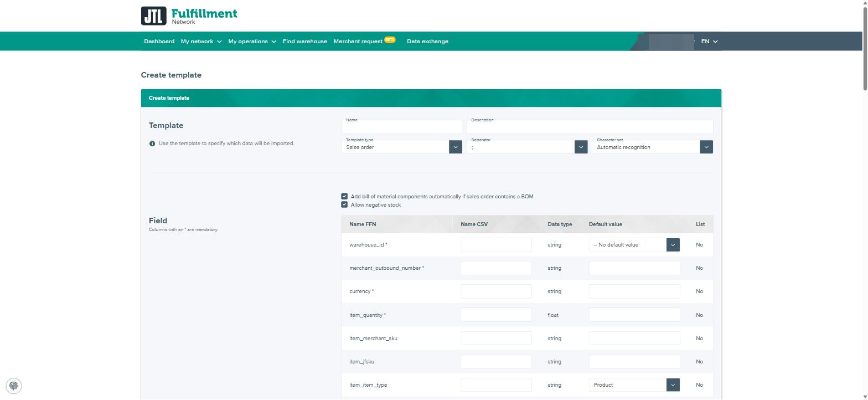Click the Name FFN column header
868x400 pixels.
[x=363, y=224]
